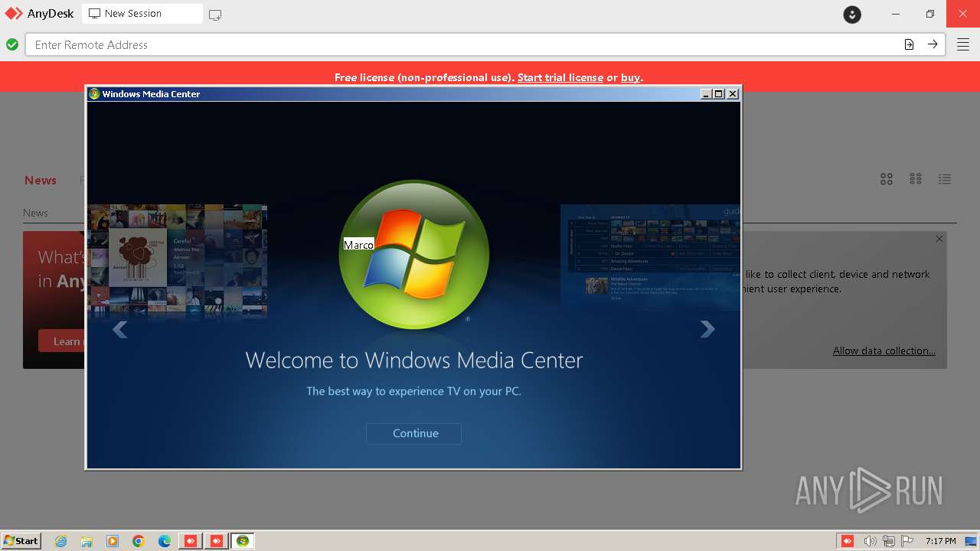
Task: Switch to small tile view
Action: click(x=916, y=179)
